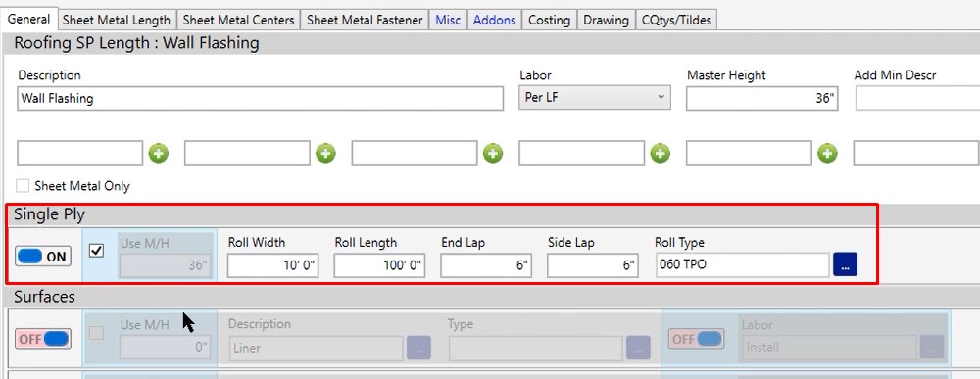The height and width of the screenshot is (379, 980).
Task: Open Roll Type browse ellipsis button
Action: pos(845,264)
